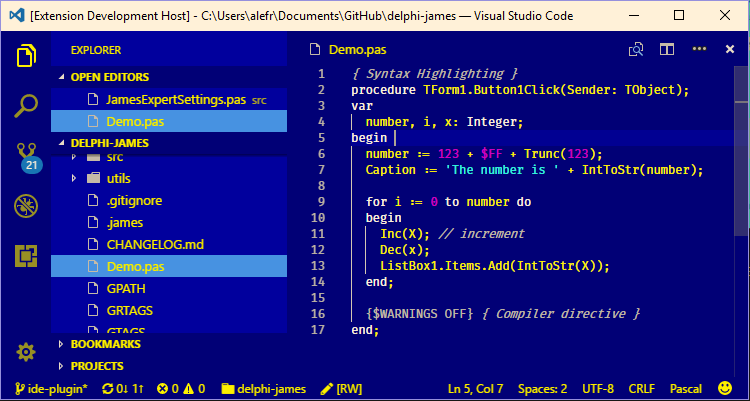Screen dimensions: 750x401
Task: Open the Search view in activity bar
Action: coord(26,106)
